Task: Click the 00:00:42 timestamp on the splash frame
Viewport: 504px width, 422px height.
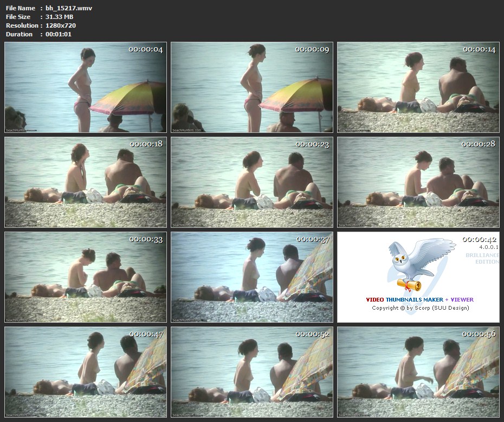Action: pos(479,239)
